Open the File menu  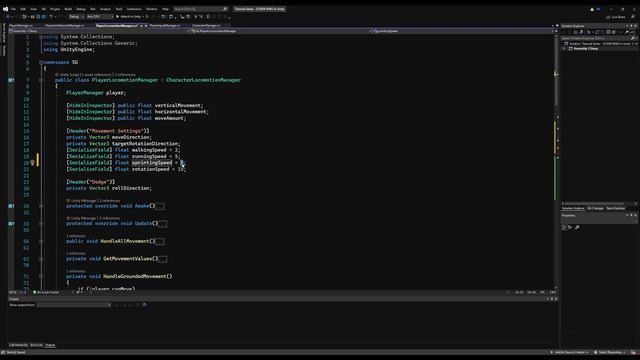13,9
